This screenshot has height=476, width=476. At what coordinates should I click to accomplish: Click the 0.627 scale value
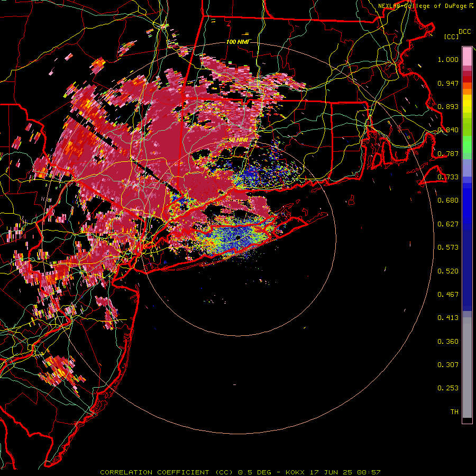coord(448,224)
